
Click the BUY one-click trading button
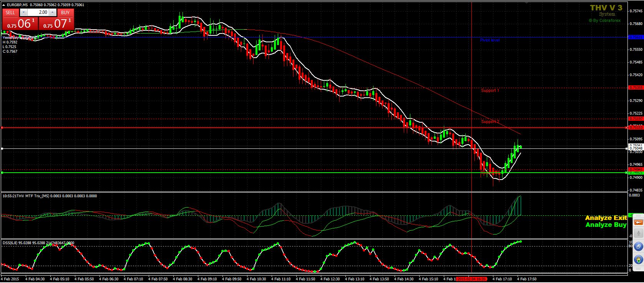point(65,12)
